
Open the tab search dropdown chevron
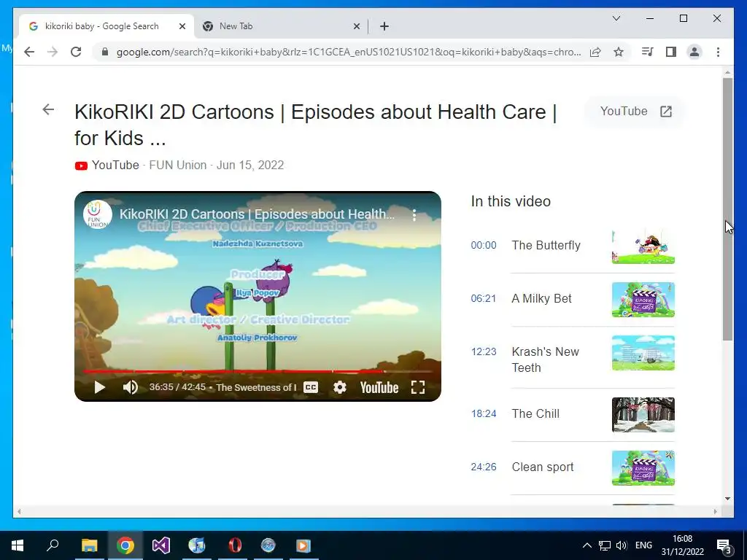pos(616,18)
